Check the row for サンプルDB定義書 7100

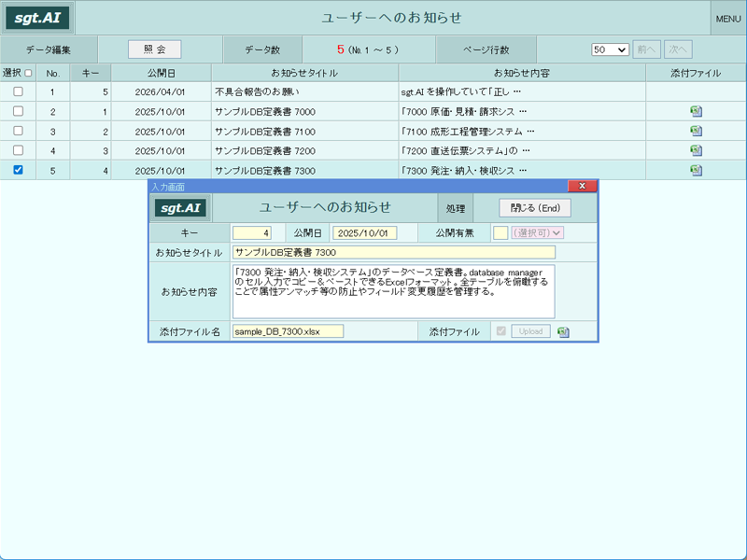[x=18, y=131]
